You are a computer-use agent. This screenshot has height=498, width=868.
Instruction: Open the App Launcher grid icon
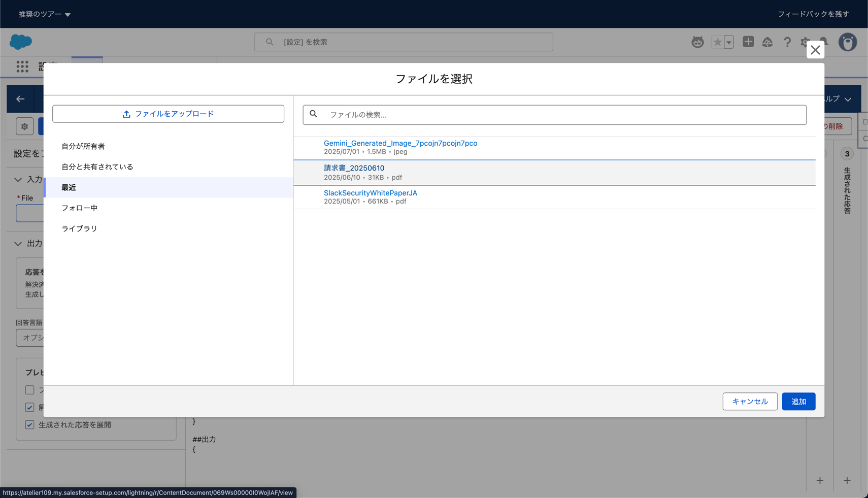click(x=22, y=67)
